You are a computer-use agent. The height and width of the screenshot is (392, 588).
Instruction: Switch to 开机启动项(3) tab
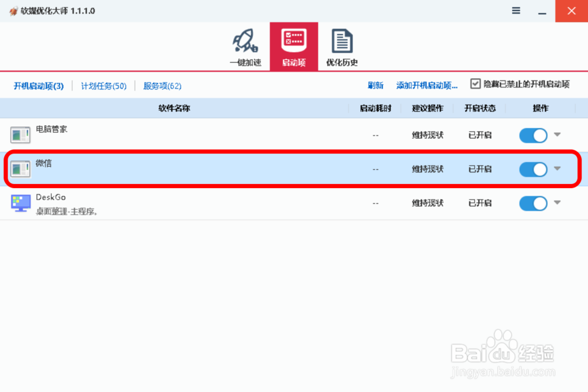tap(39, 86)
